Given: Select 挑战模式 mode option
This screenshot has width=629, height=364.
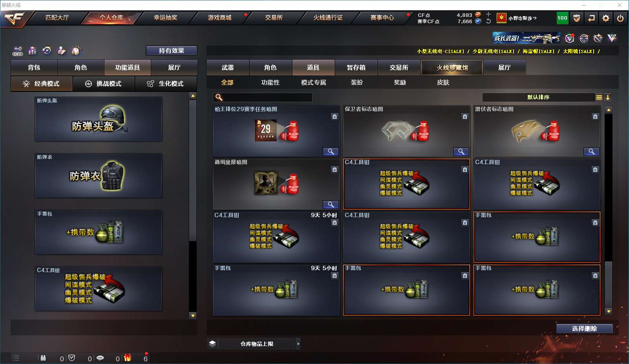Looking at the screenshot, I should tap(104, 84).
